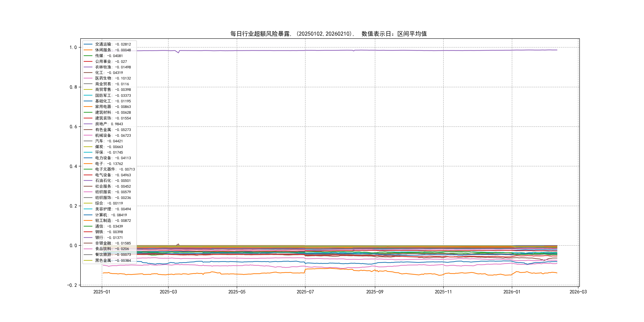
Task: Click the 有色金属 legend entry label
Action: pos(113,130)
